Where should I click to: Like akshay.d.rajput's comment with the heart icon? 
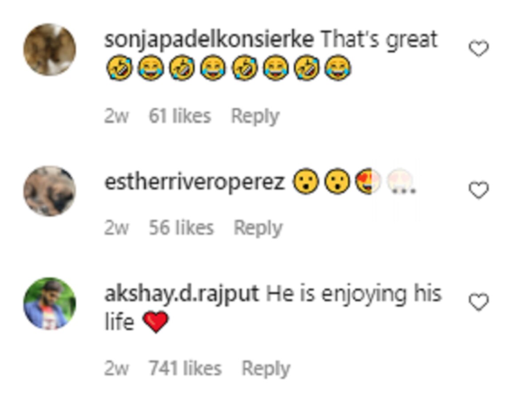[478, 302]
